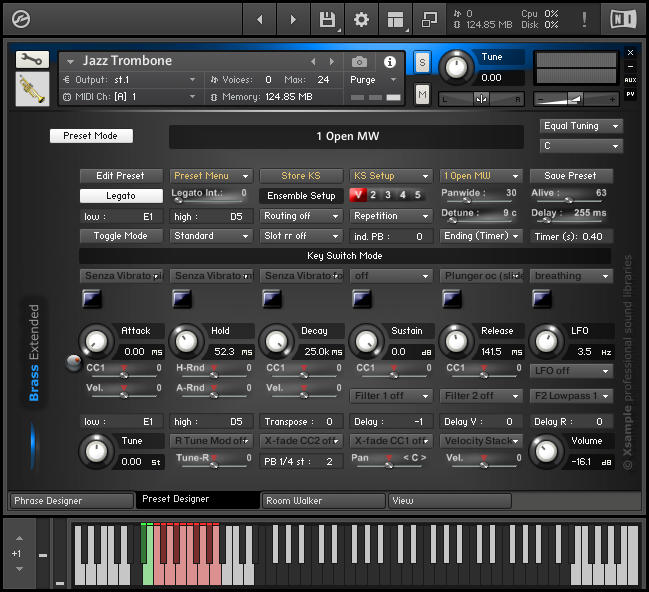The image size is (649, 592).
Task: Select previous preset arrow beside Jazz Trombone
Action: 313,62
